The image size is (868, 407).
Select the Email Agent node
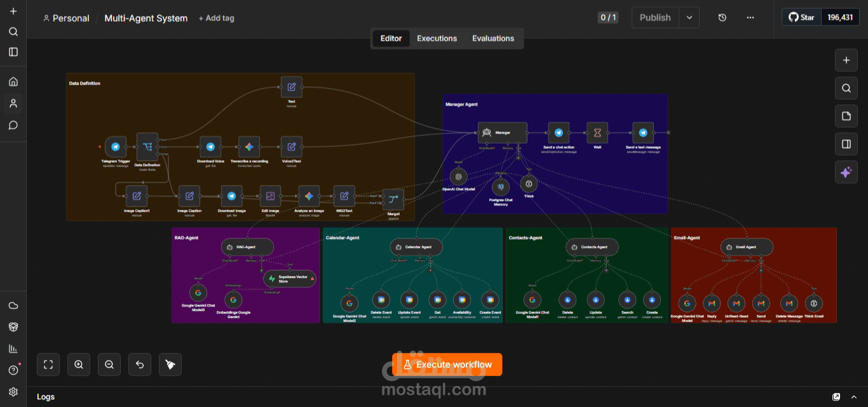click(x=747, y=247)
